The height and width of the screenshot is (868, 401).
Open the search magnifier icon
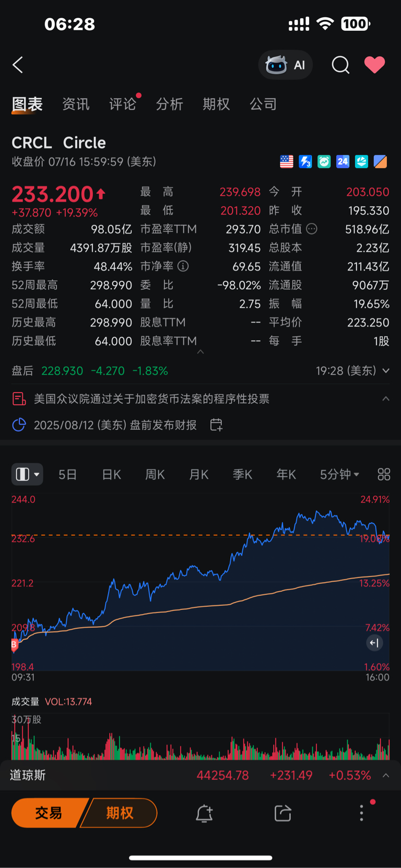[340, 65]
